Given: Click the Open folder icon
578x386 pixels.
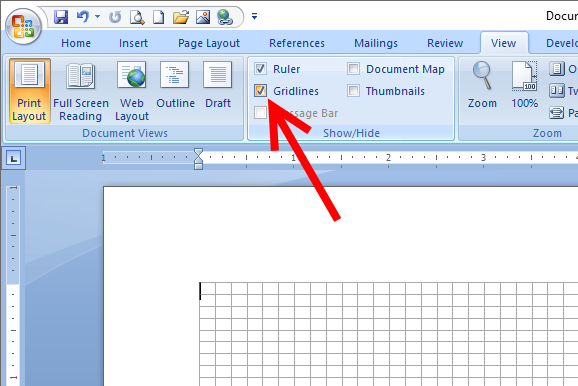Looking at the screenshot, I should point(181,17).
